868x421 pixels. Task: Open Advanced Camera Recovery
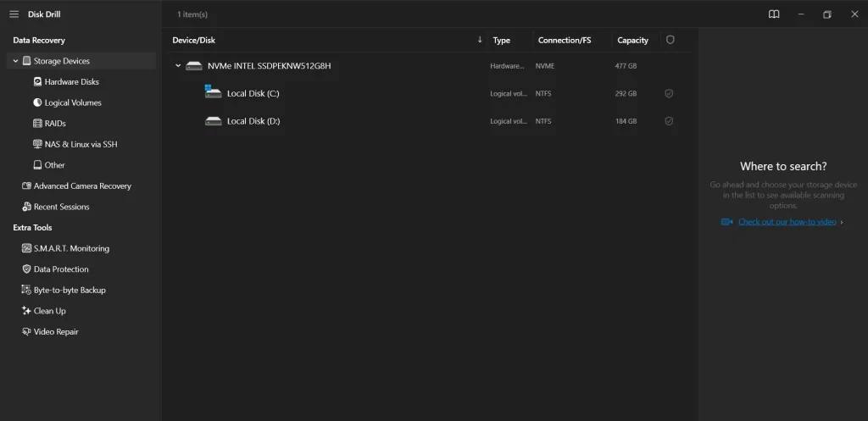point(82,186)
